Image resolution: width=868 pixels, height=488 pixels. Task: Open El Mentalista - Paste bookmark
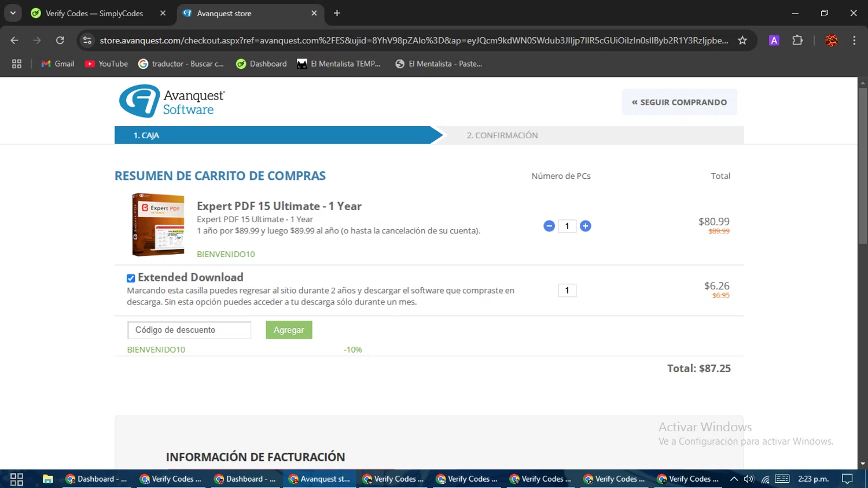coord(439,64)
